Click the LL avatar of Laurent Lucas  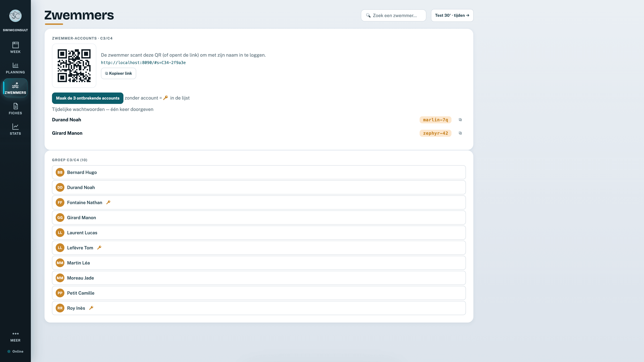60,233
